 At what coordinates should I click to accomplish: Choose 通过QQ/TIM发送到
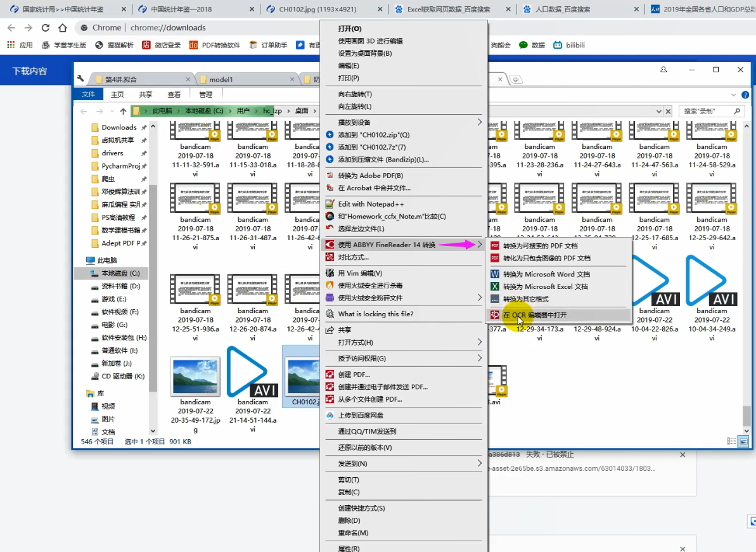pyautogui.click(x=367, y=431)
